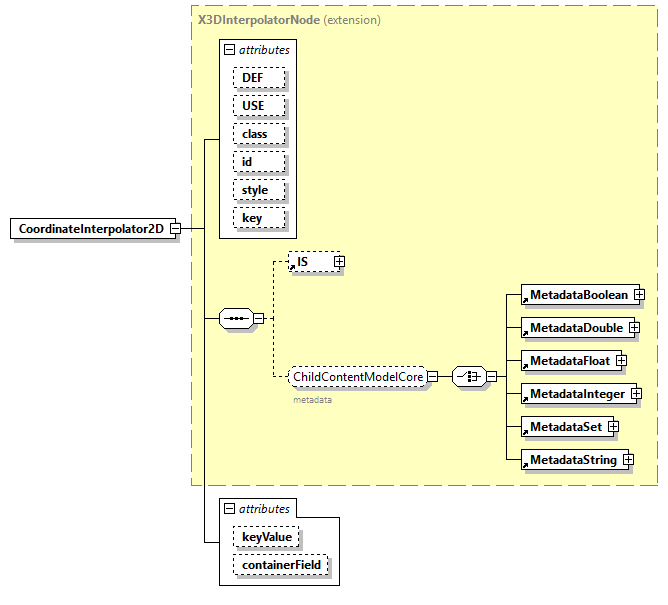Click the choice compositor icon
Screen dimensions: 668x605
pyautogui.click(x=468, y=377)
